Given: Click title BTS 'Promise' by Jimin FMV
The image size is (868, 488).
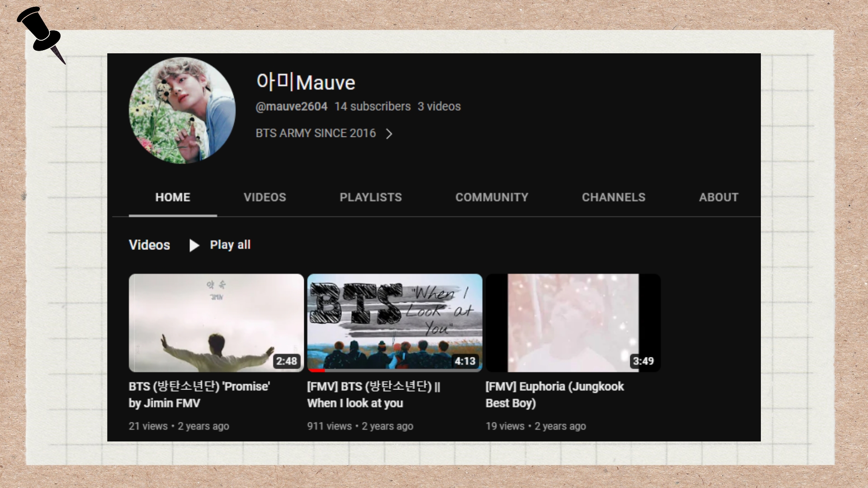Looking at the screenshot, I should pos(199,394).
